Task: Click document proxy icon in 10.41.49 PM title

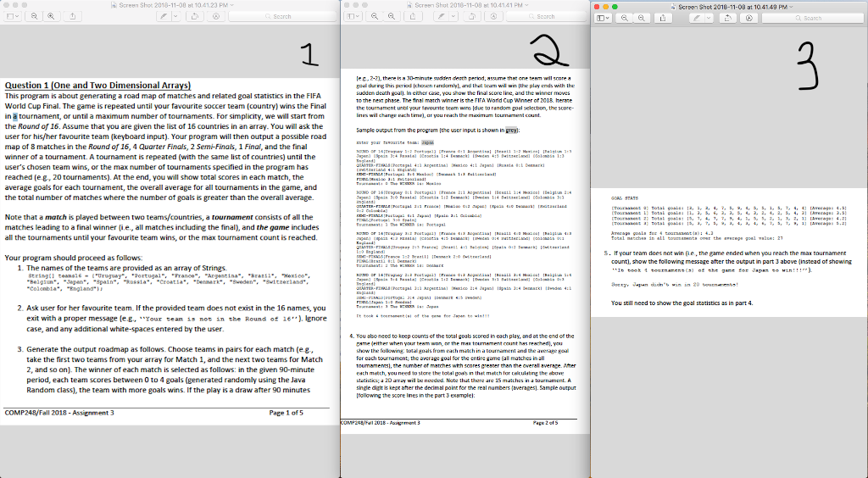Action: point(673,7)
